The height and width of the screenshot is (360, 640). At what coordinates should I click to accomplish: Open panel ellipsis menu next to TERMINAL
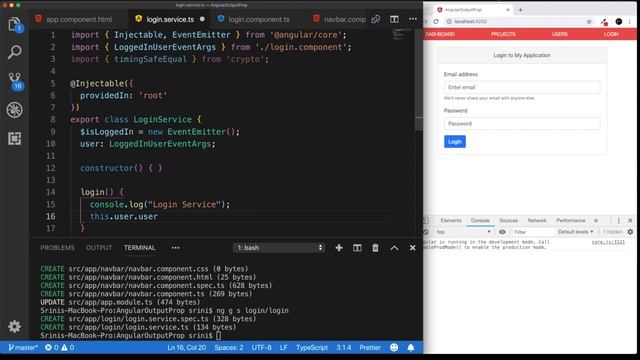(x=176, y=248)
